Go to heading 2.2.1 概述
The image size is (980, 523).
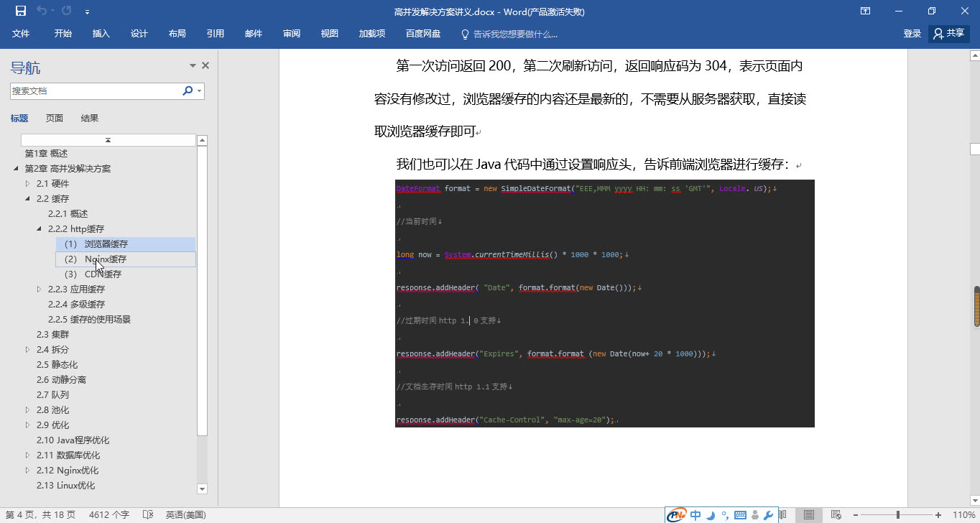tap(68, 214)
